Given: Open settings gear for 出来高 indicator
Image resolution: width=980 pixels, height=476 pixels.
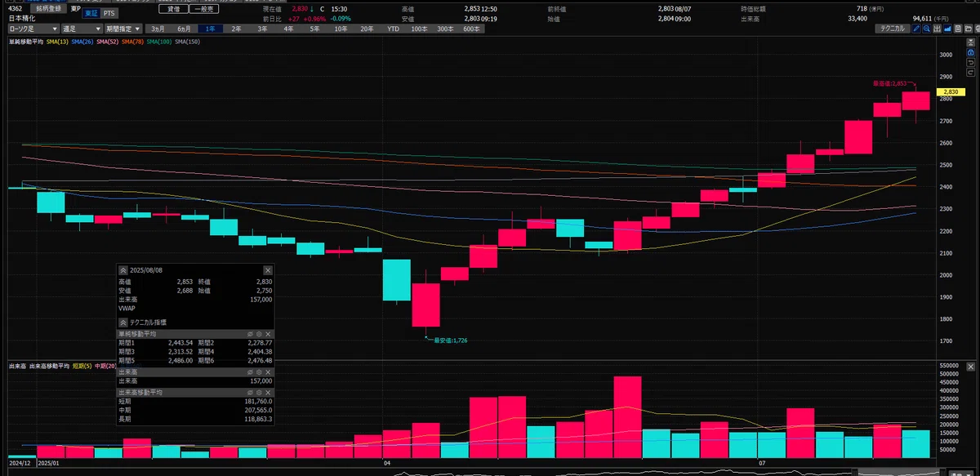Looking at the screenshot, I should click(x=259, y=372).
